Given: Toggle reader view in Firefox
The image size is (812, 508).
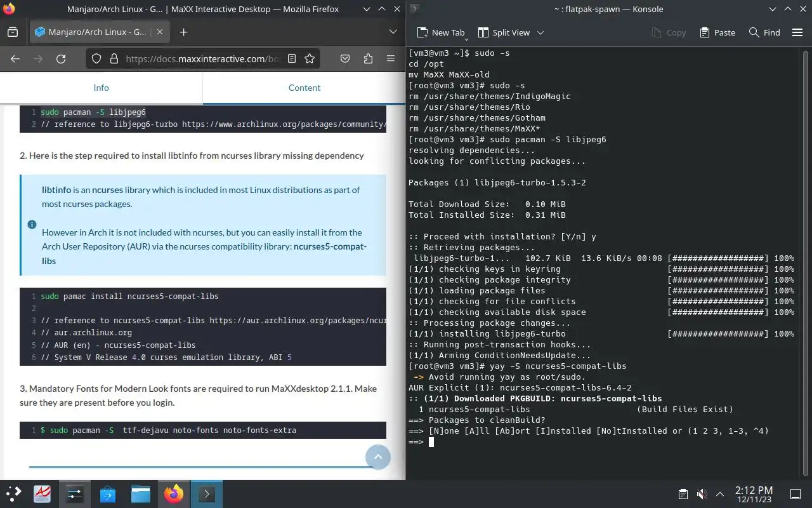Looking at the screenshot, I should pos(292,58).
